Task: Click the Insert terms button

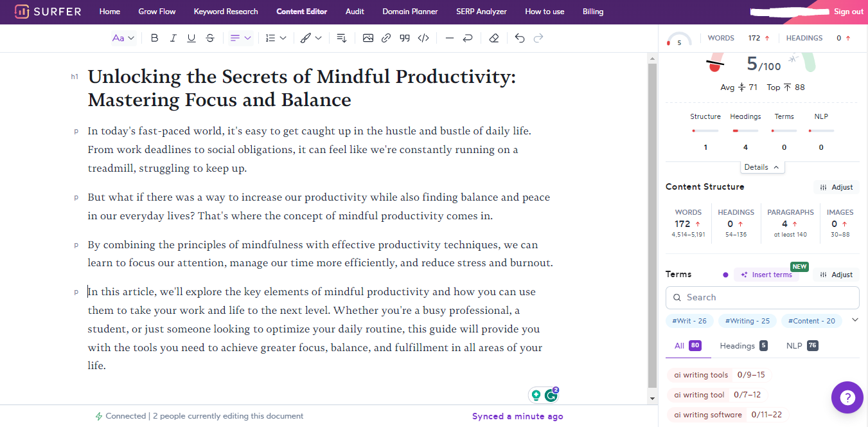Action: pos(766,275)
